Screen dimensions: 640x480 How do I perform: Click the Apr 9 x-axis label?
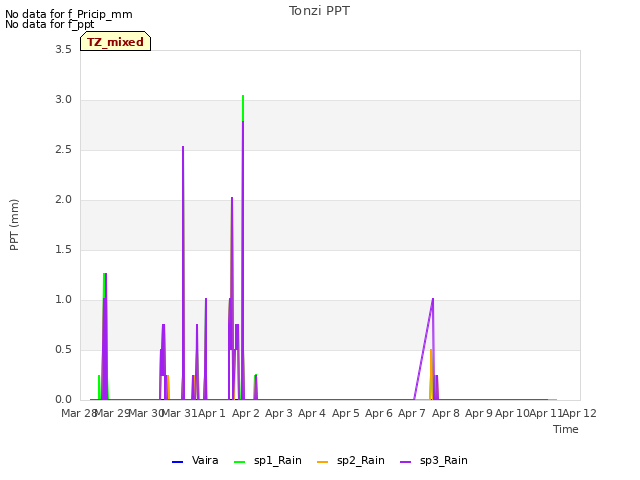click(x=479, y=413)
